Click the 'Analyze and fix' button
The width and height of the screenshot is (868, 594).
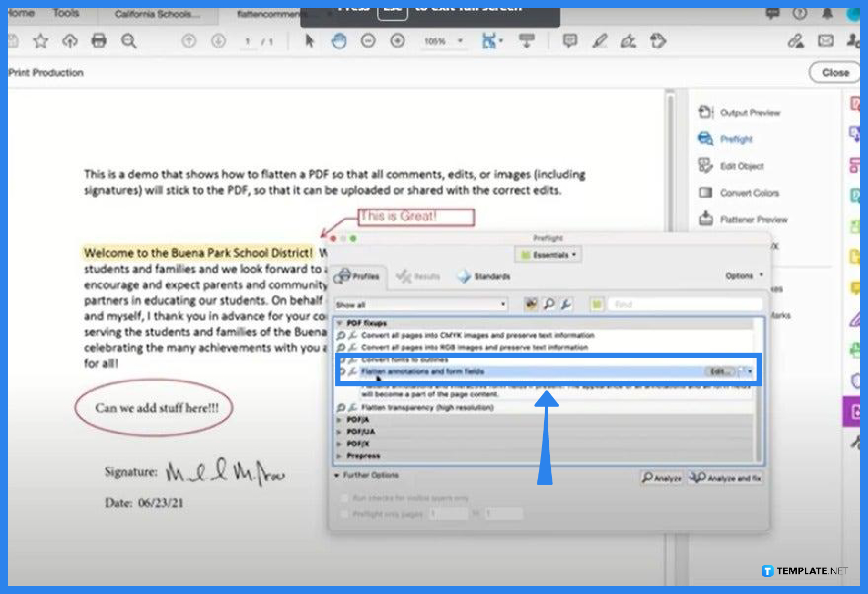[x=724, y=477]
